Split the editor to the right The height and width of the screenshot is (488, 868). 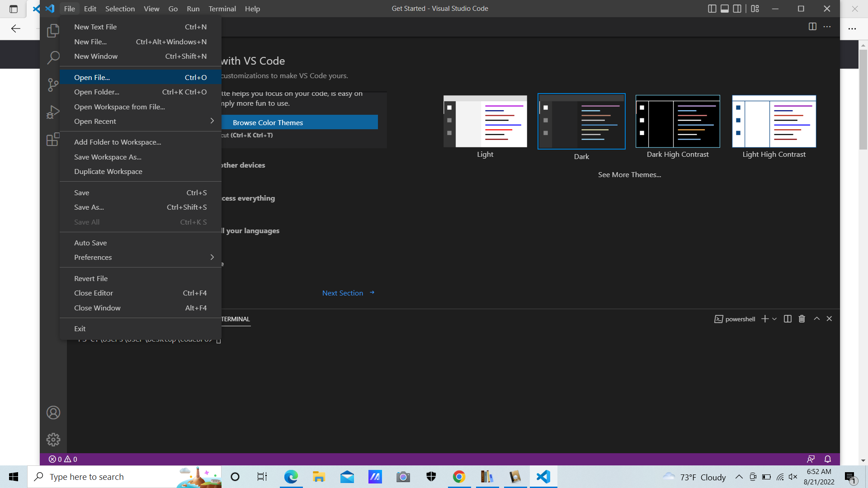pos(812,27)
